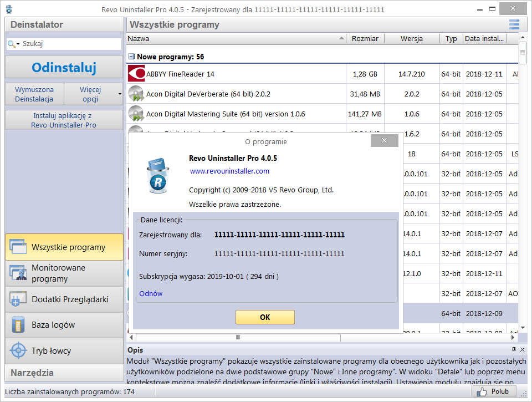The height and width of the screenshot is (402, 532).
Task: Click the 31,48 MB size cell
Action: pyautogui.click(x=365, y=94)
